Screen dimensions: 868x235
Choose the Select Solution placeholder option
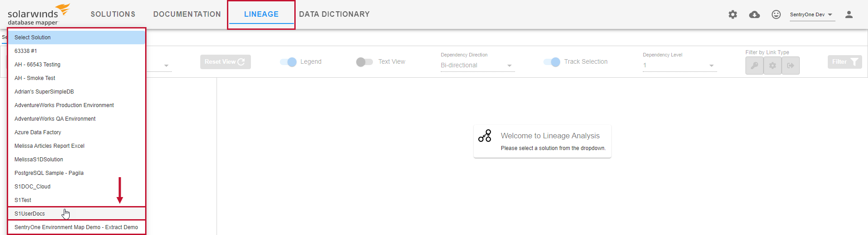click(x=76, y=38)
